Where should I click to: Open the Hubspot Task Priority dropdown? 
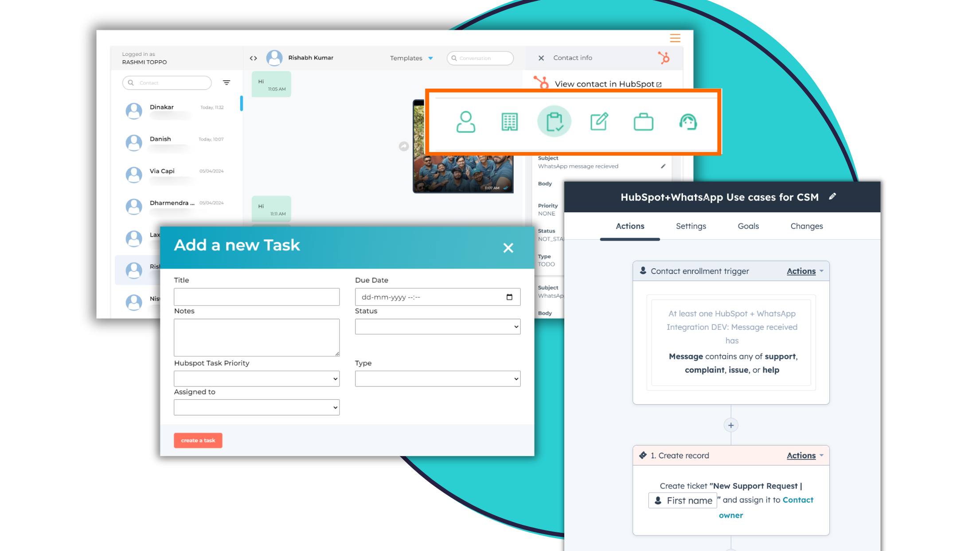click(x=257, y=379)
